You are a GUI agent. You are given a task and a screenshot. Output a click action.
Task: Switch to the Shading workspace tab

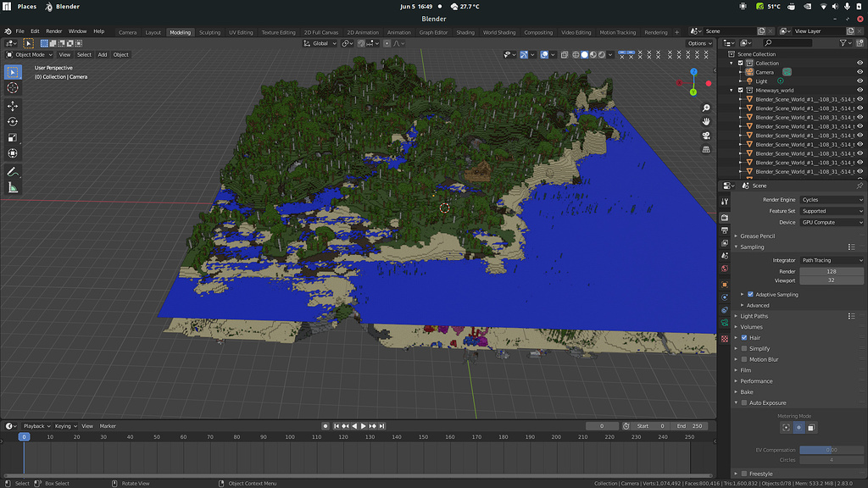click(x=465, y=32)
